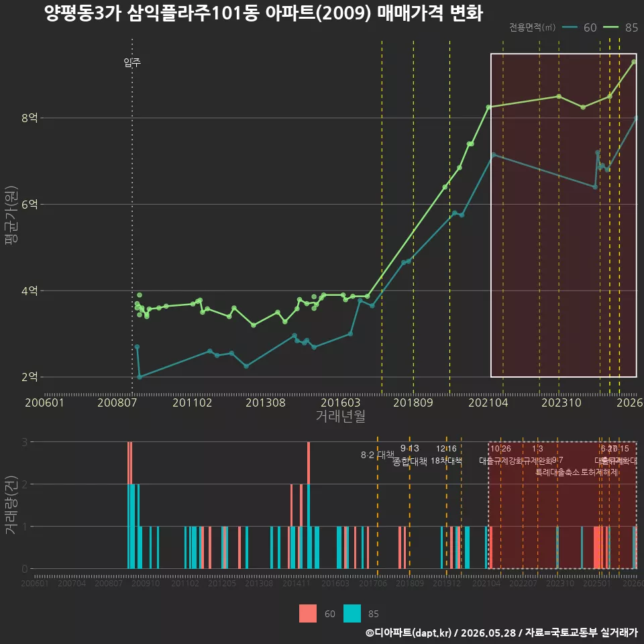Screen dimensions: 644x644
Task: Click the lowest teal 60㎡ data point near 2억
Action: pos(140,376)
